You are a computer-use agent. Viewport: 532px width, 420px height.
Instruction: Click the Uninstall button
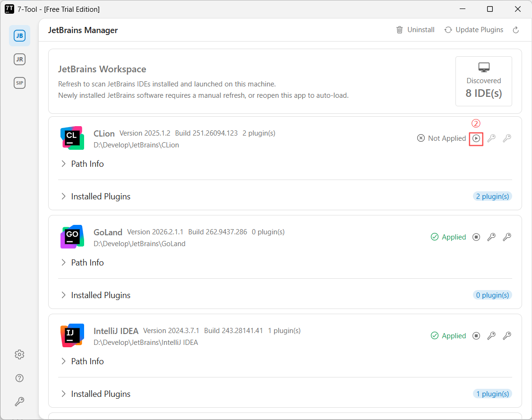click(x=415, y=30)
